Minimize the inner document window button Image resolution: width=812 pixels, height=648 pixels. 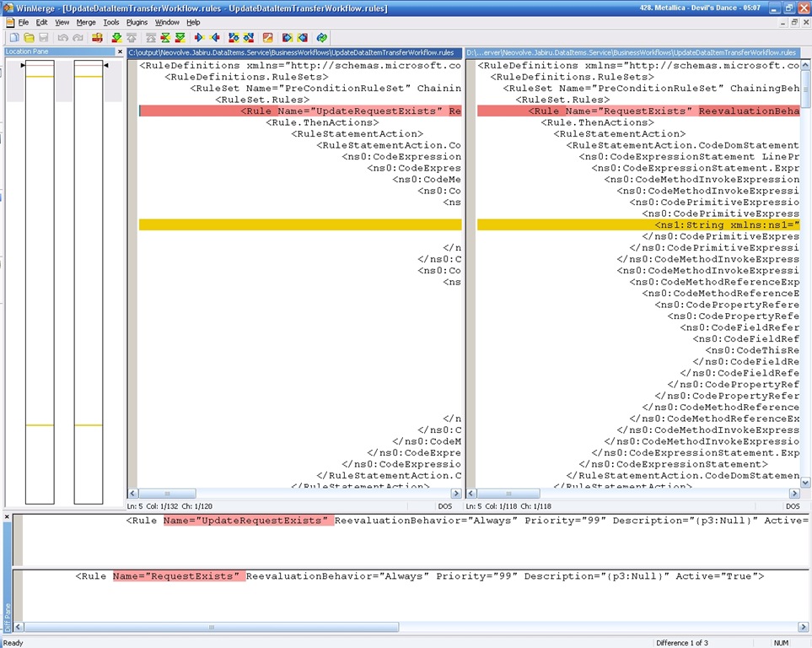783,22
